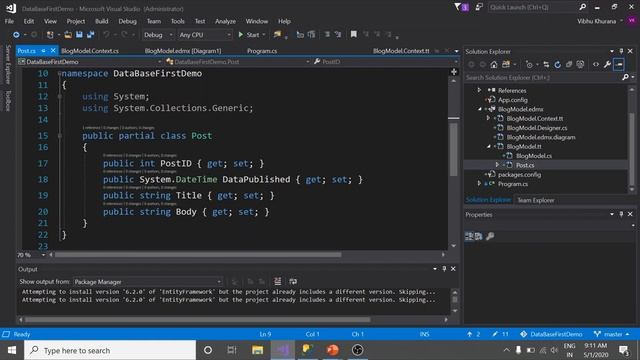The image size is (640, 360).
Task: Click the Categorized icon in Properties panel
Action: pyautogui.click(x=469, y=236)
